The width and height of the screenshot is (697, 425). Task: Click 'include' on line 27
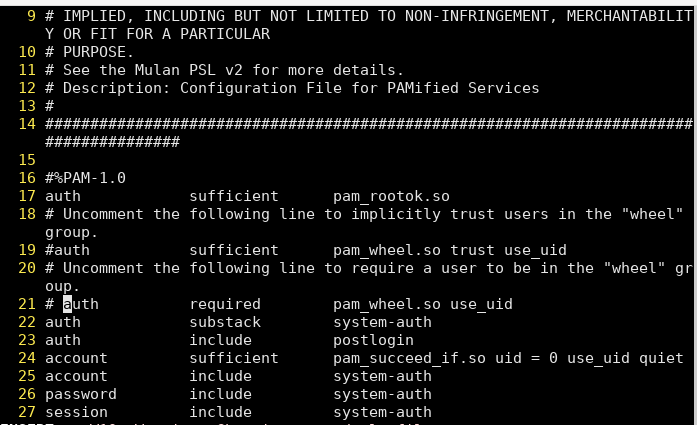220,412
